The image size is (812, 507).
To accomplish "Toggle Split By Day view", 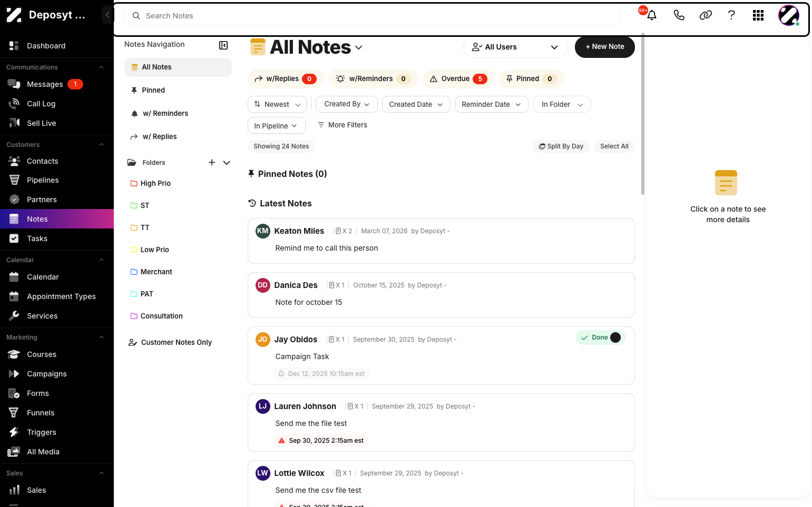I will click(x=561, y=146).
